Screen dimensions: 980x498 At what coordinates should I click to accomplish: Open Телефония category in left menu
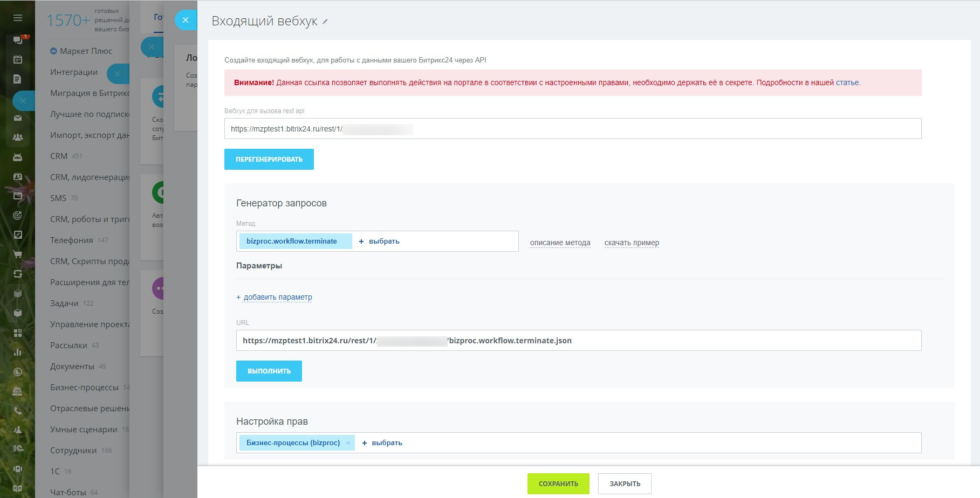72,240
